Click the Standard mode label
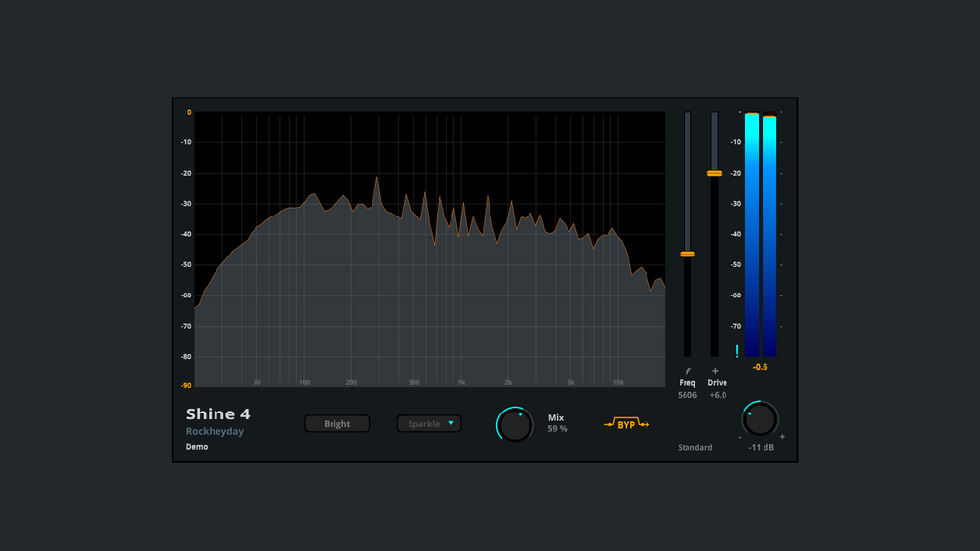980x551 pixels. coord(695,447)
